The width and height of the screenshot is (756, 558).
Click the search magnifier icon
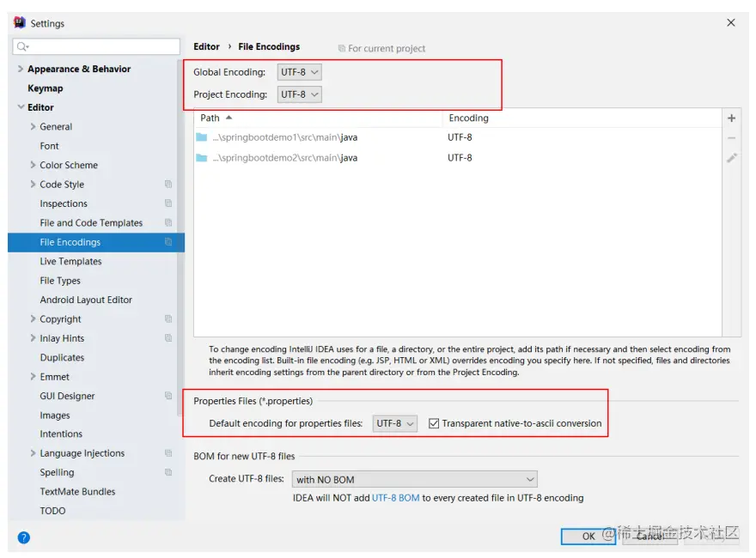click(22, 46)
